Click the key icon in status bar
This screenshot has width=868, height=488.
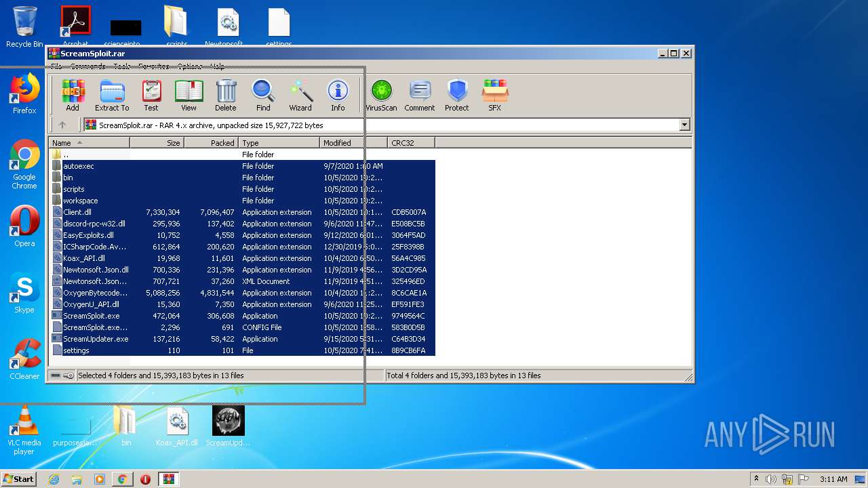(68, 375)
